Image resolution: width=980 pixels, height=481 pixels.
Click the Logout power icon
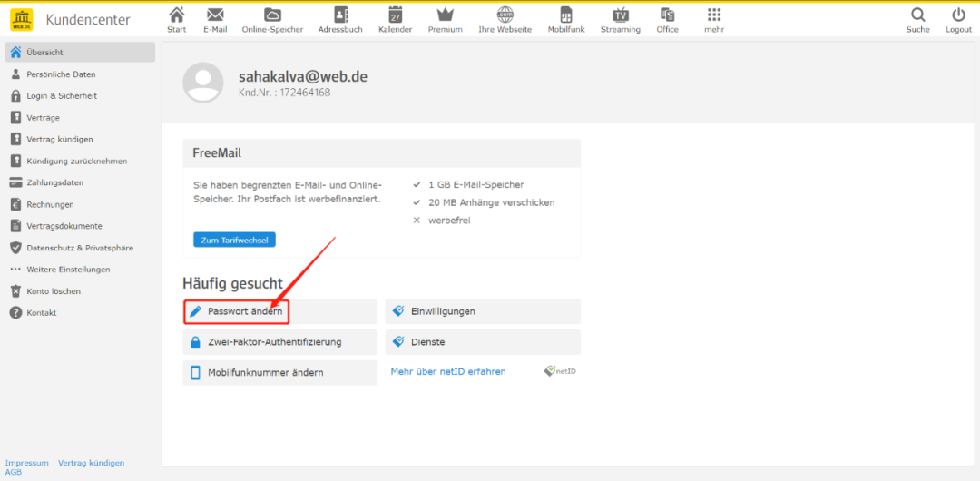959,15
